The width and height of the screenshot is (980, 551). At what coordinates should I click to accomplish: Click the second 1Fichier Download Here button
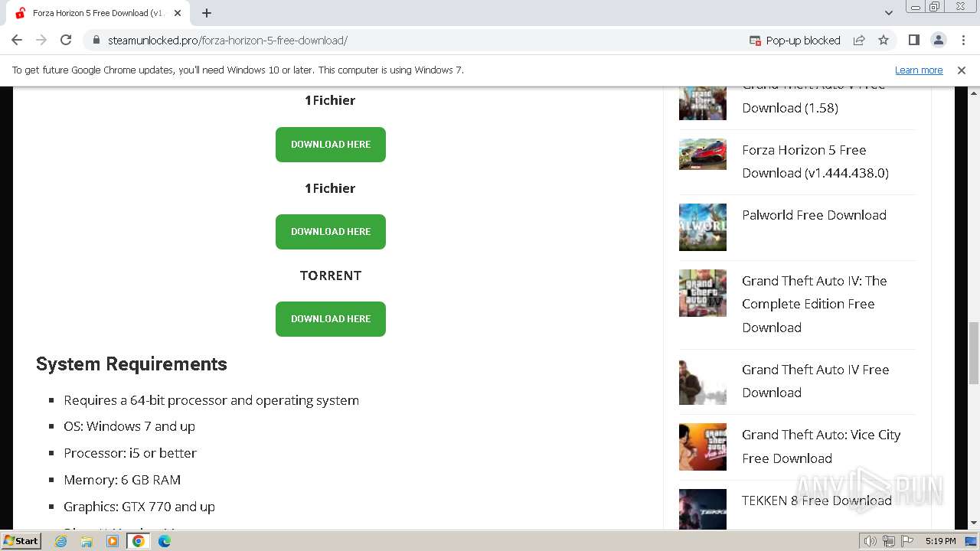tap(331, 232)
